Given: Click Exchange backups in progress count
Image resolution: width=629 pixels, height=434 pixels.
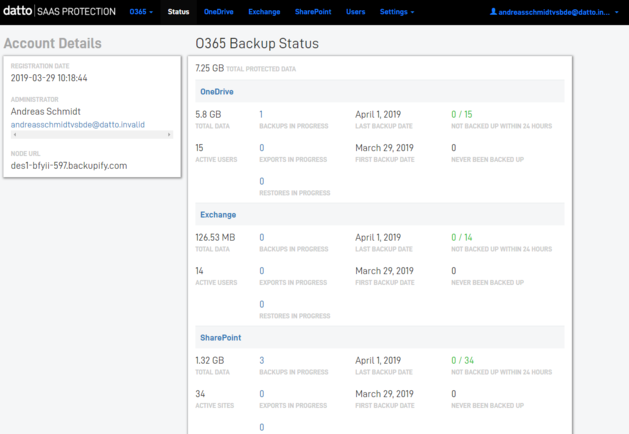Looking at the screenshot, I should click(262, 237).
